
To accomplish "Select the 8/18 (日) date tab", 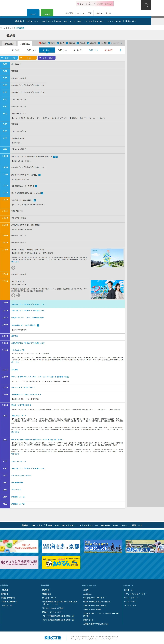I will click(x=109, y=50).
